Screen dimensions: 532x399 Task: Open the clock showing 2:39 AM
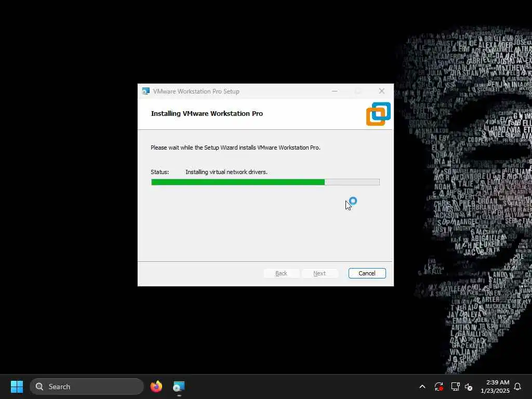point(495,387)
